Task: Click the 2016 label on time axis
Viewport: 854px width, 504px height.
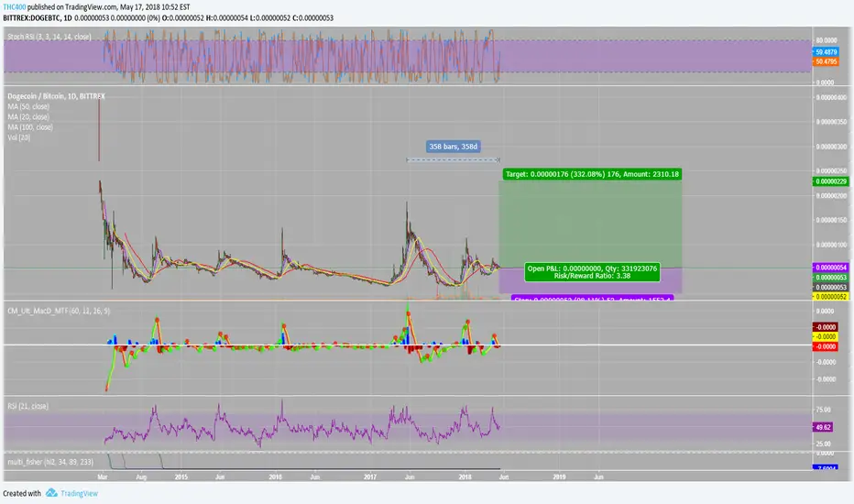Action: coord(276,477)
